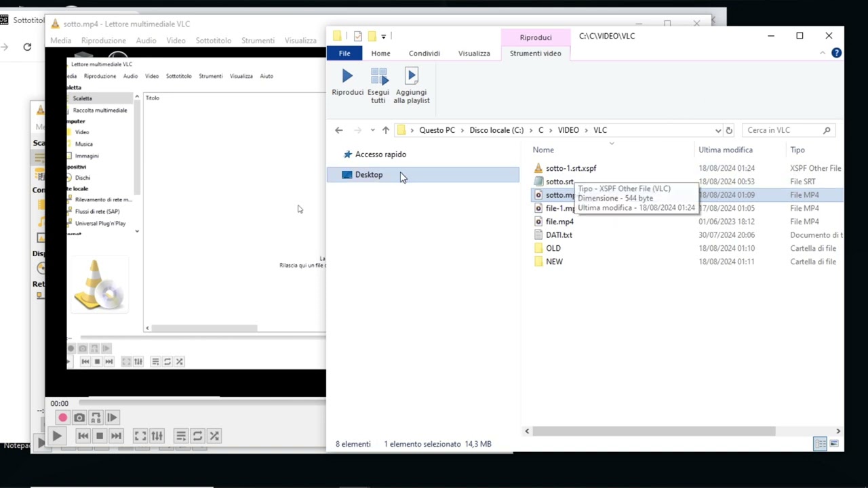Open recent locations dropdown beside forward arrow

tap(372, 130)
